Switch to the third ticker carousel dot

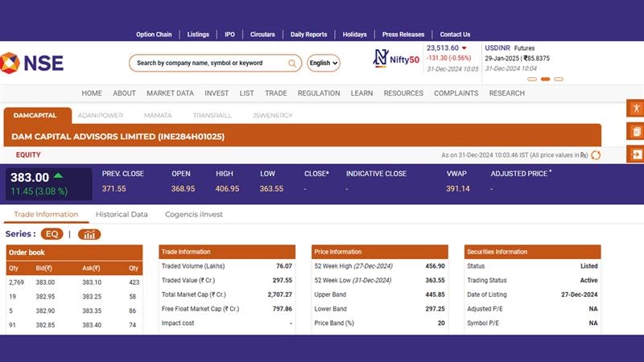559,79
